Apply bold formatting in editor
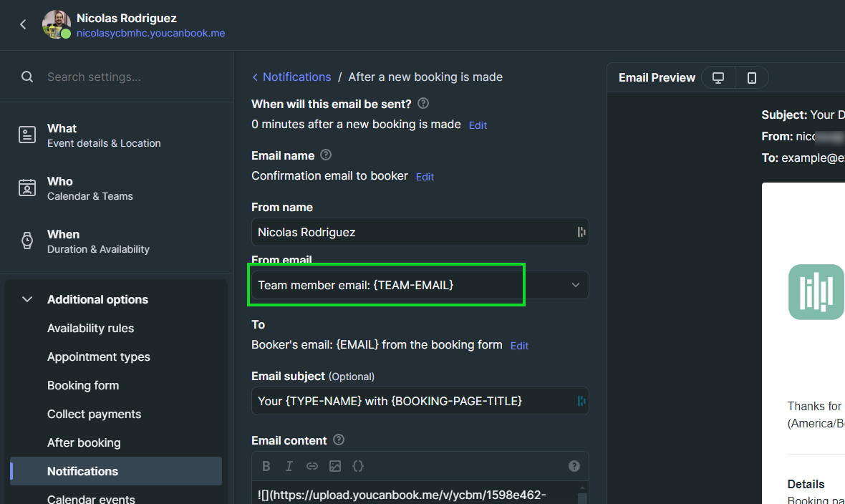This screenshot has width=845, height=504. 266,466
